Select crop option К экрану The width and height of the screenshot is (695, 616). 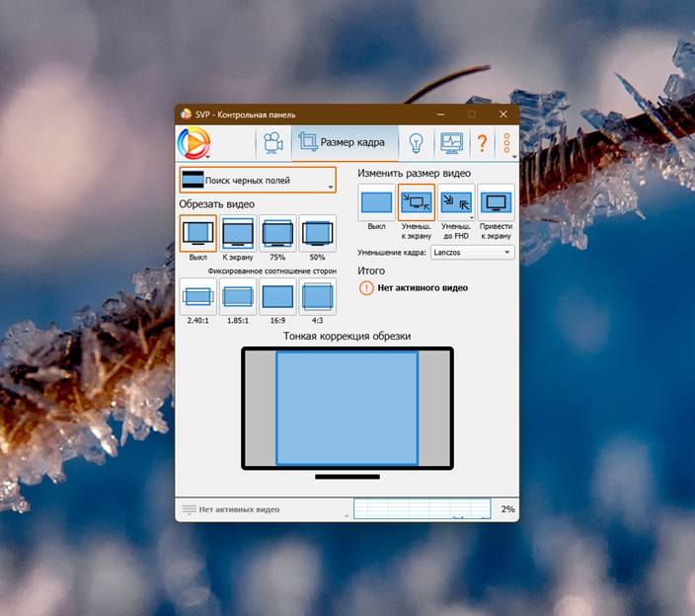238,233
